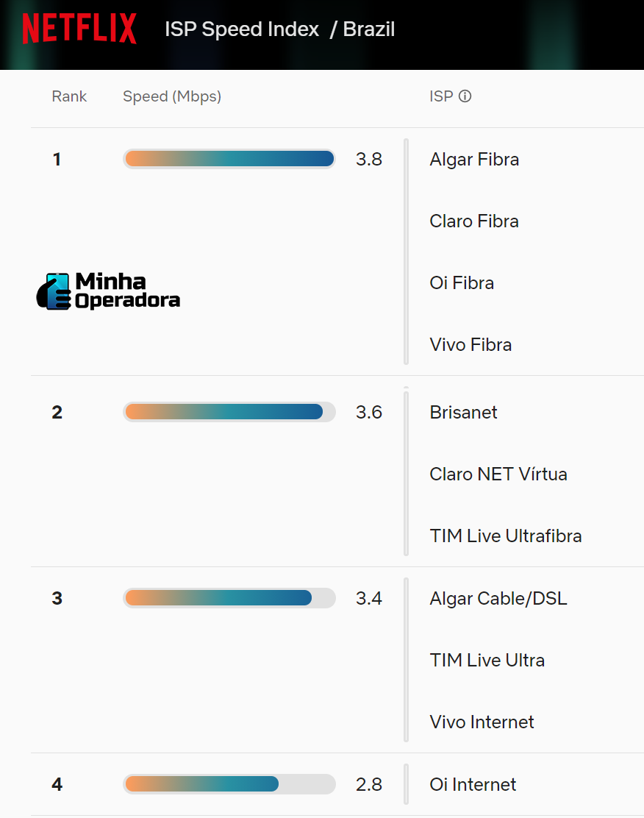
Task: Click the 2.8 Mbps speed bar
Action: tap(229, 784)
